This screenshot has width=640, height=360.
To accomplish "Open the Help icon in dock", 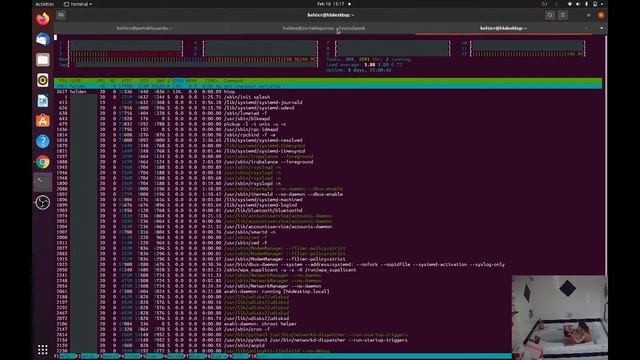I will click(x=42, y=141).
